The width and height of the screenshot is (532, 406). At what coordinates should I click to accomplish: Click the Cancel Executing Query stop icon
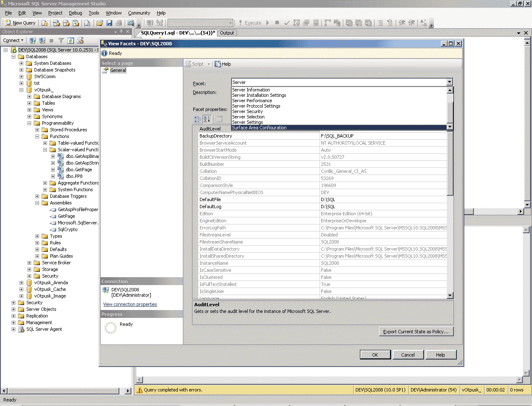(277, 23)
